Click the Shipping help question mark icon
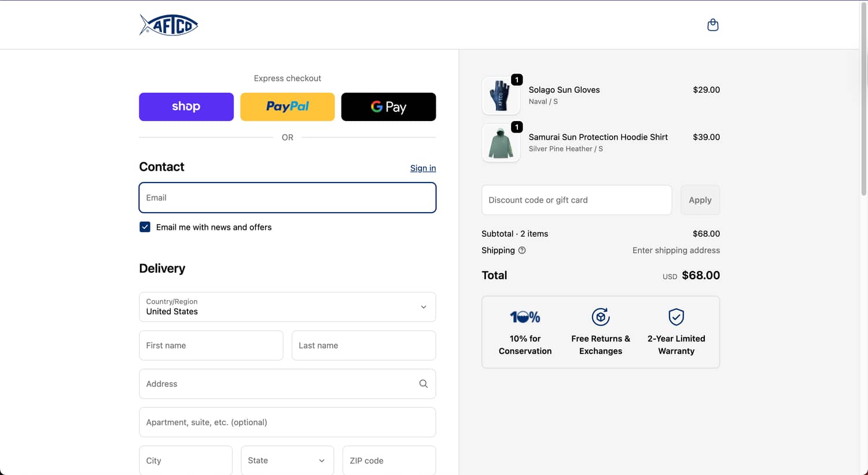The height and width of the screenshot is (475, 868). (x=521, y=250)
